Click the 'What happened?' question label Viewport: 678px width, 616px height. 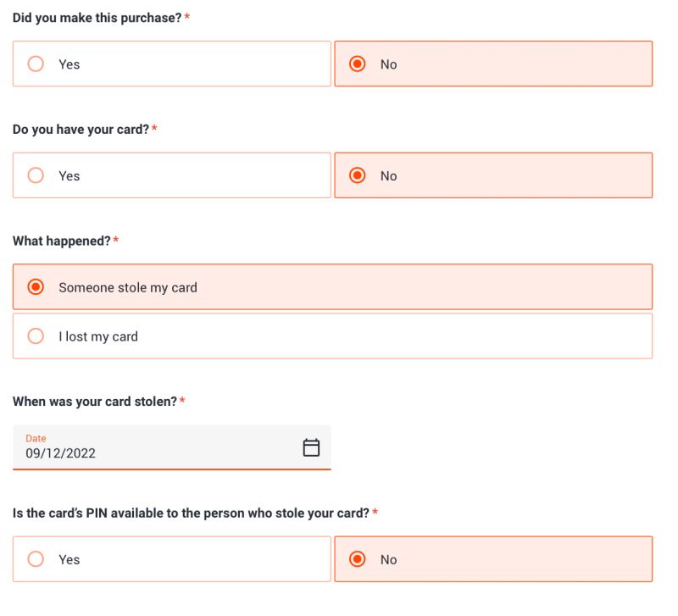coord(61,241)
